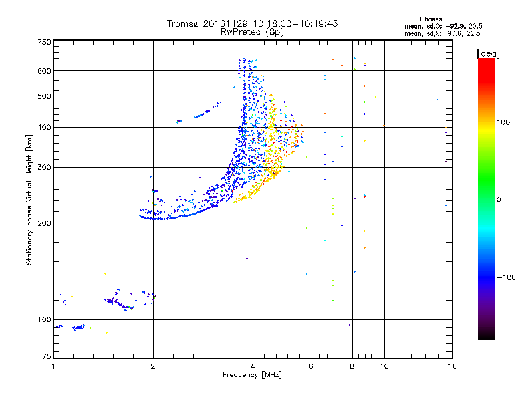Image resolution: width=532 pixels, height=399 pixels.
Task: Click the "-100" colorbar tick label
Action: (x=506, y=277)
